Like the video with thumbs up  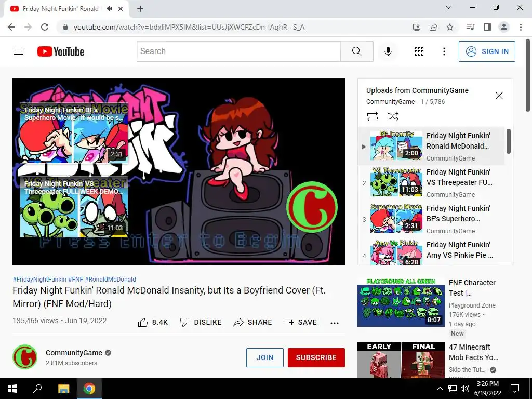[153, 322]
